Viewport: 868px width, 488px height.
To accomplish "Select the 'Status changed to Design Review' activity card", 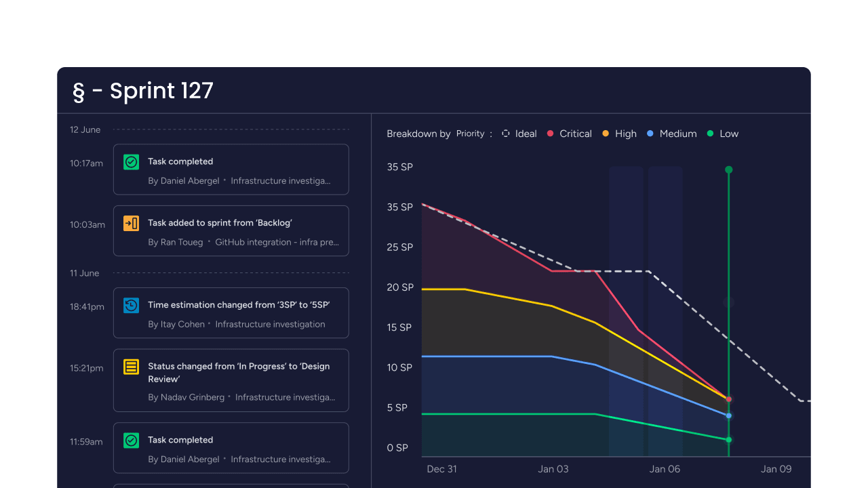I will click(x=231, y=380).
